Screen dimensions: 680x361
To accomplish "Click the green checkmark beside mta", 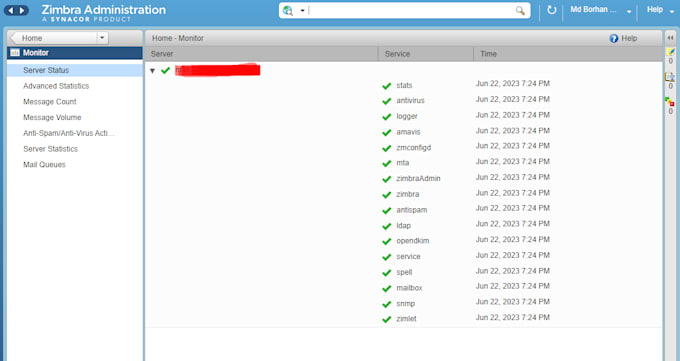I will [386, 164].
